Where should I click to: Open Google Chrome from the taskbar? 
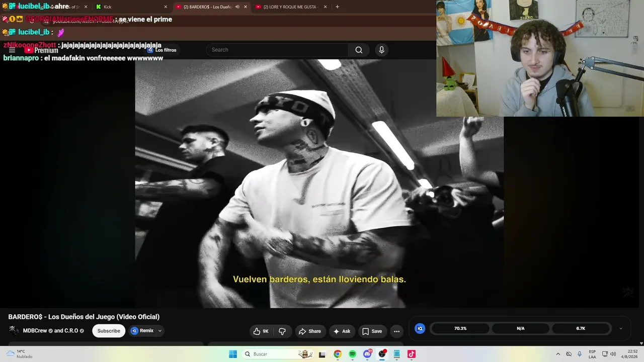[x=338, y=354]
